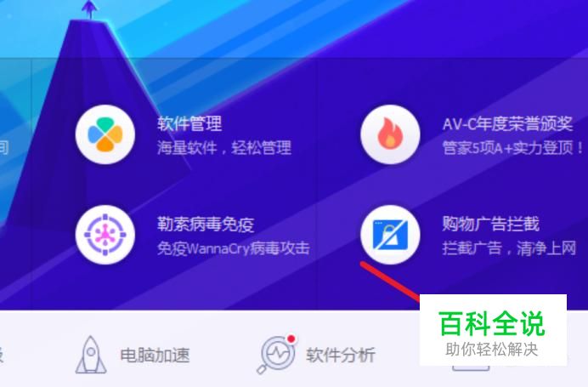The width and height of the screenshot is (588, 387).
Task: Click the 管家5项A+实力登顶 subtitle
Action: coord(512,147)
